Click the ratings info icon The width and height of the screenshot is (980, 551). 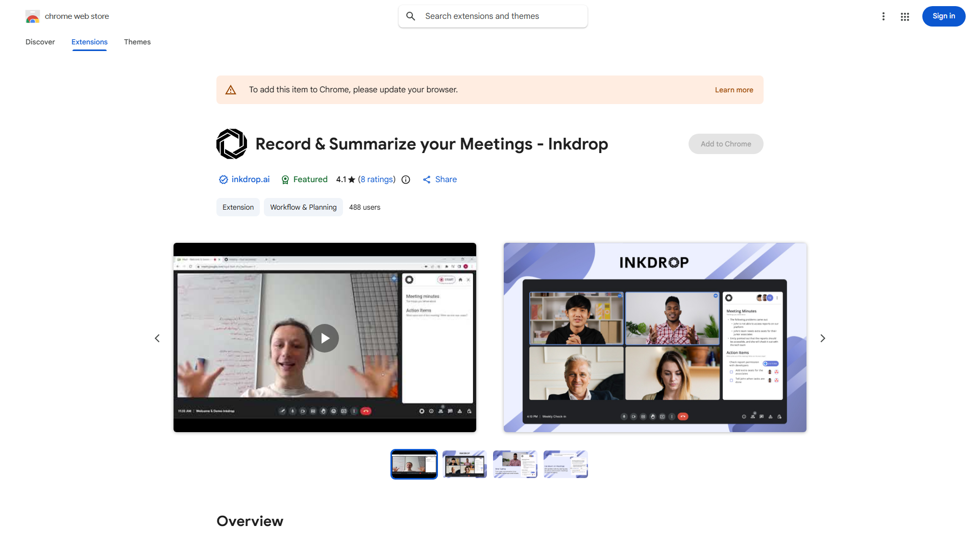pyautogui.click(x=406, y=180)
